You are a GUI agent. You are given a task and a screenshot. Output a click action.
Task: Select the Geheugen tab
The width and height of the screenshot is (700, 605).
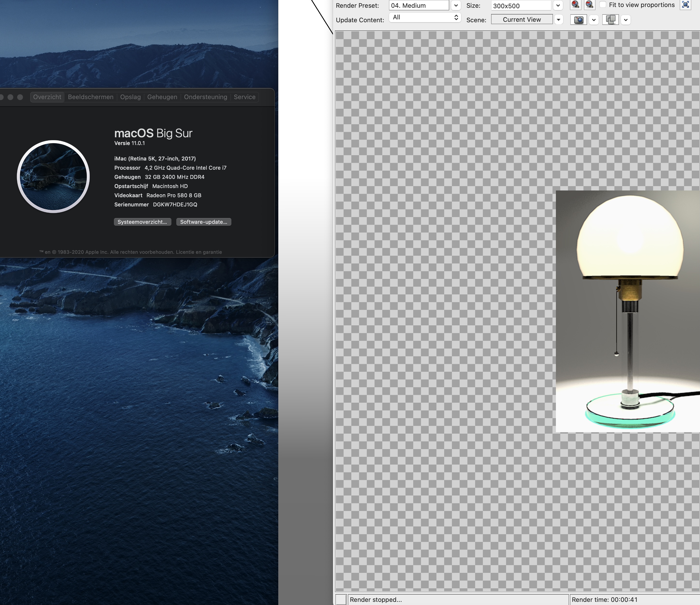pos(162,97)
